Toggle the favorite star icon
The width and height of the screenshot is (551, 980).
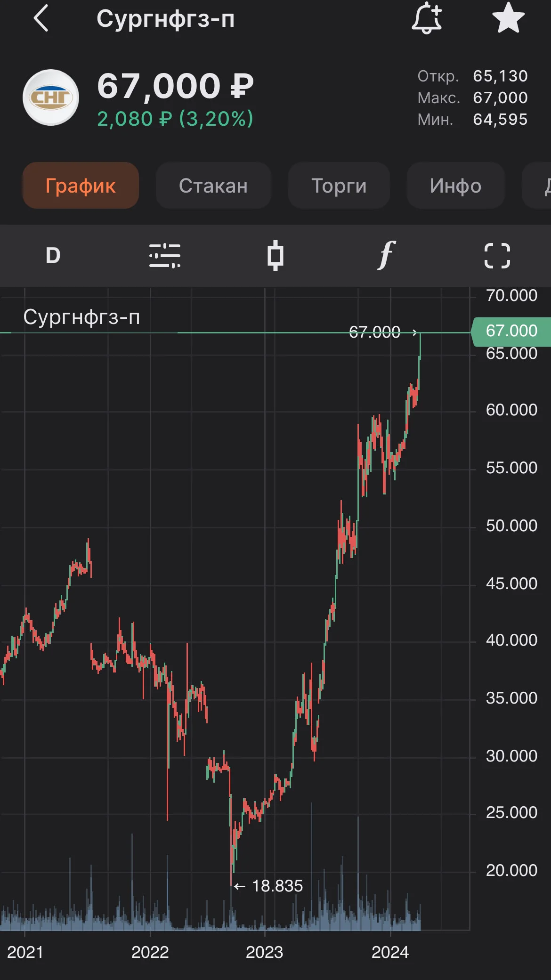508,18
